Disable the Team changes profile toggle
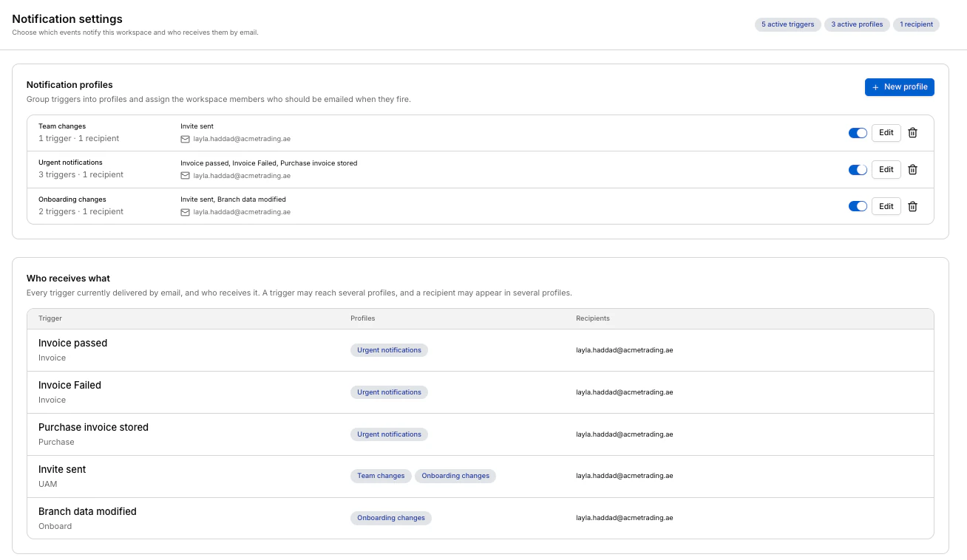 tap(858, 133)
